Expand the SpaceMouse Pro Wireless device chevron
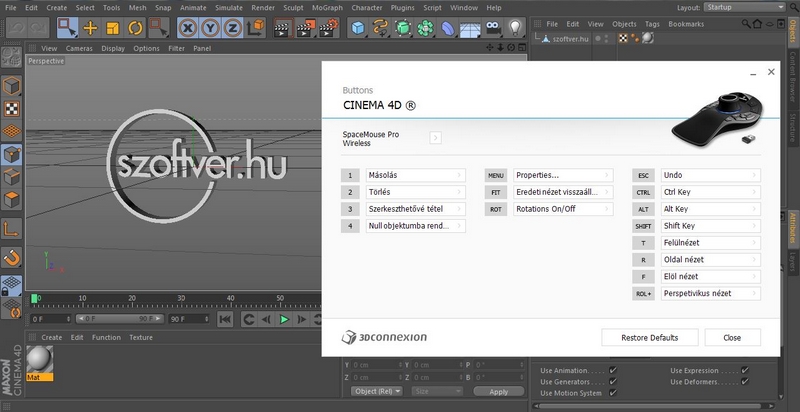The width and height of the screenshot is (800, 412). coord(436,138)
